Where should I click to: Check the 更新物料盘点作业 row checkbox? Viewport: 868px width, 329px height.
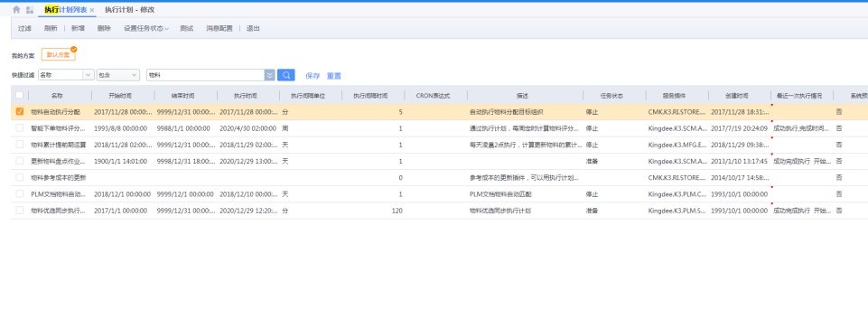click(x=19, y=161)
